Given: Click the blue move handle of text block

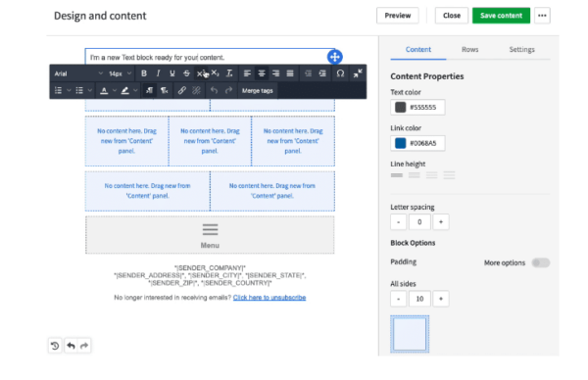Looking at the screenshot, I should point(334,57).
